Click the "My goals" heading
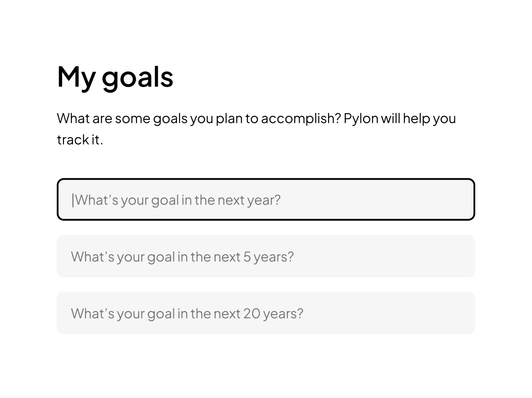Viewport: 532px width, 398px height. pos(115,76)
